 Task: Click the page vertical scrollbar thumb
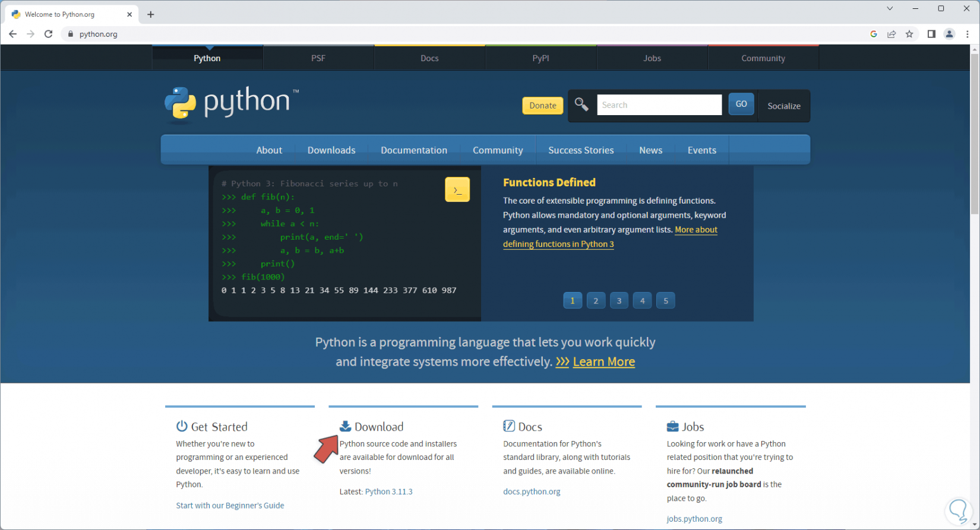point(975,134)
